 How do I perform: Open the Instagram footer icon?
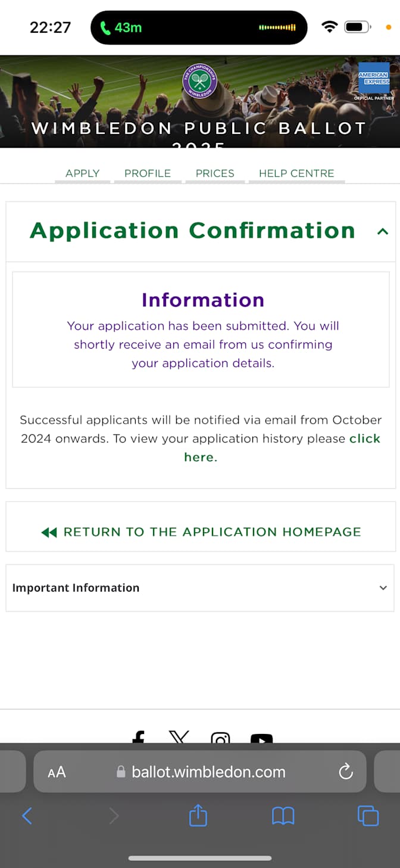click(x=220, y=739)
